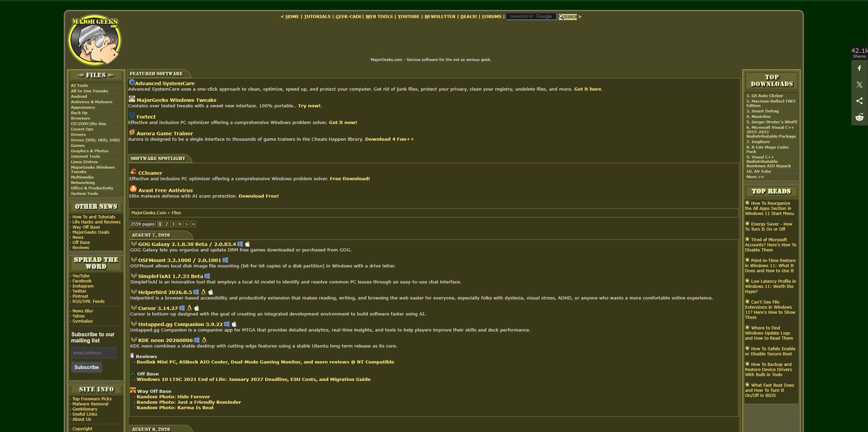Screen dimensions: 868x432
Task: Open How To Safely Enable Secure Boot article
Action: pyautogui.click(x=770, y=351)
